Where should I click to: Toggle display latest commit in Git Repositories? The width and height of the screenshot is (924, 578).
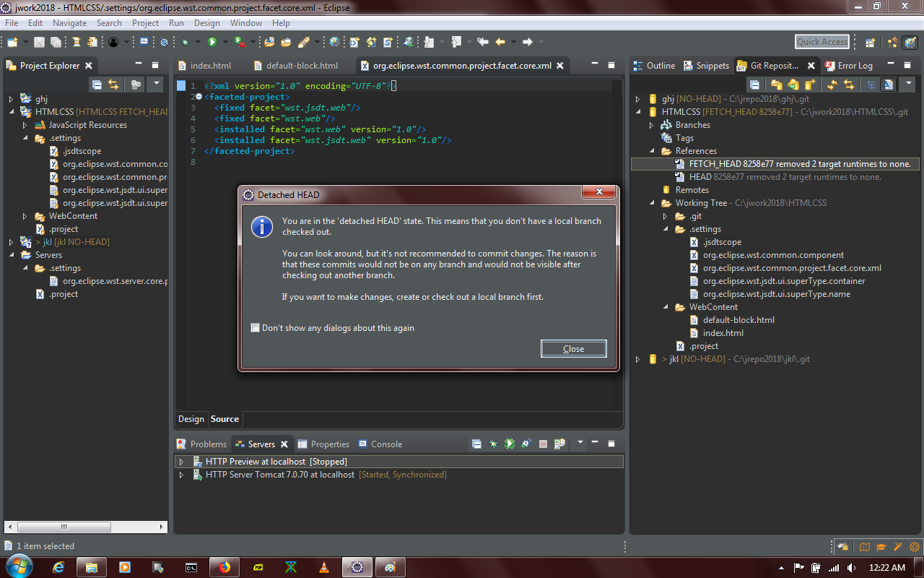(888, 85)
